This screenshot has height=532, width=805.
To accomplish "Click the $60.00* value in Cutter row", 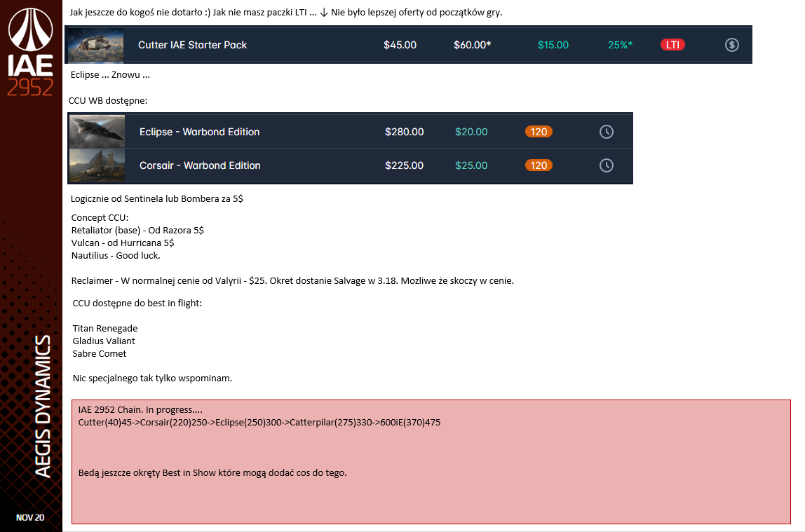I will point(473,45).
